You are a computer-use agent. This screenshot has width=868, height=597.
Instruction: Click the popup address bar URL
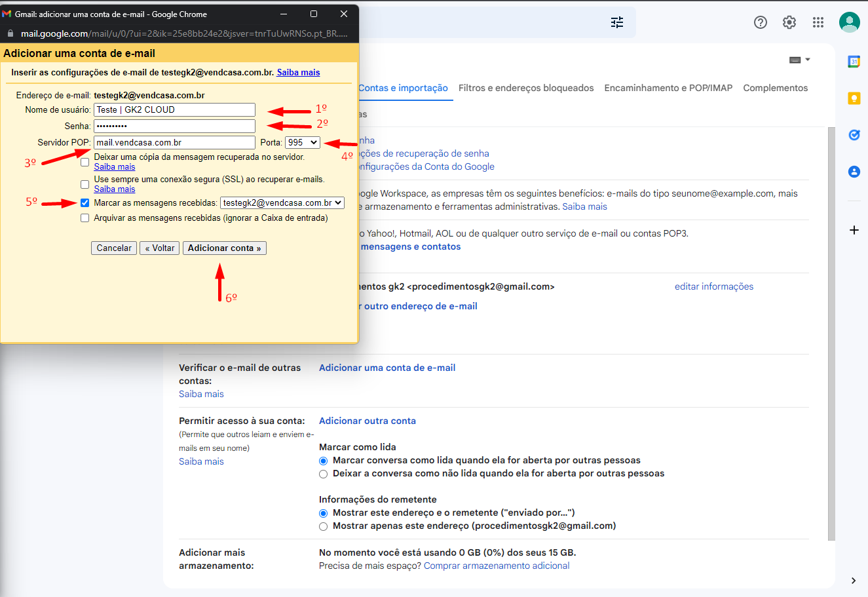[x=184, y=33]
